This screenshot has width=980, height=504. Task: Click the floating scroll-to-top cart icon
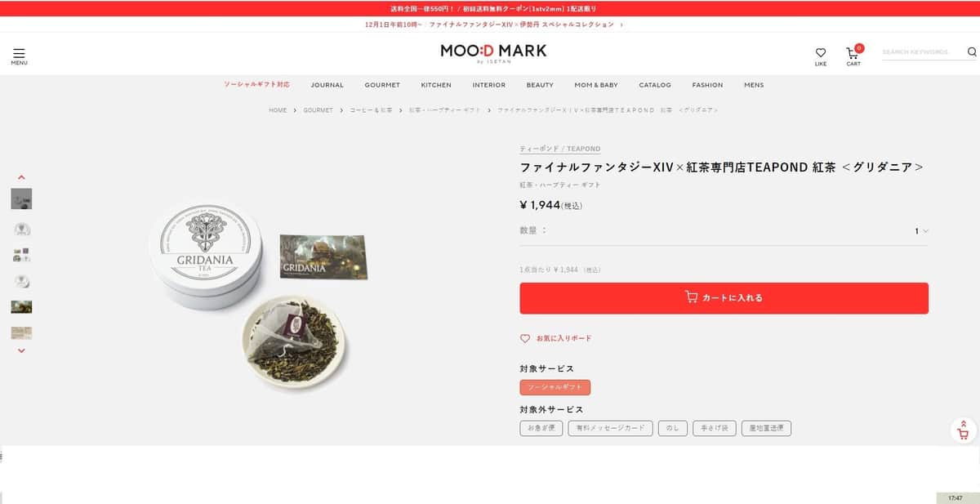click(964, 430)
